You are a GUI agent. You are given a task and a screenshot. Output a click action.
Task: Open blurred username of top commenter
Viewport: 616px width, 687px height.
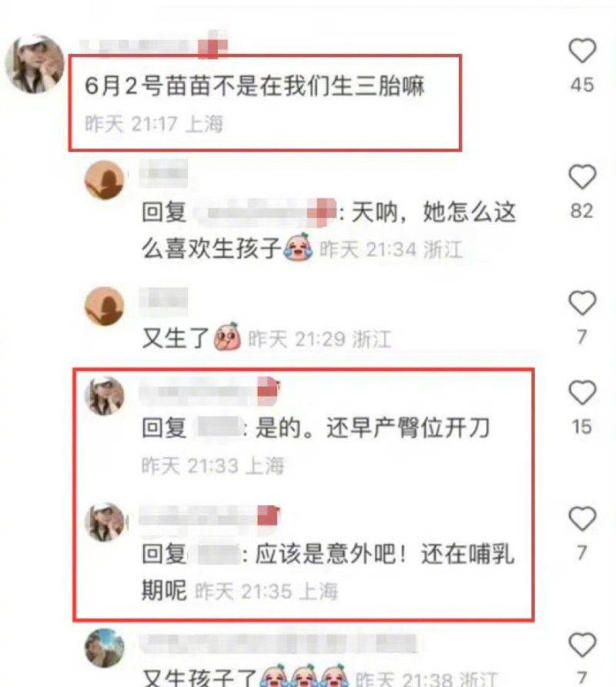tap(154, 46)
